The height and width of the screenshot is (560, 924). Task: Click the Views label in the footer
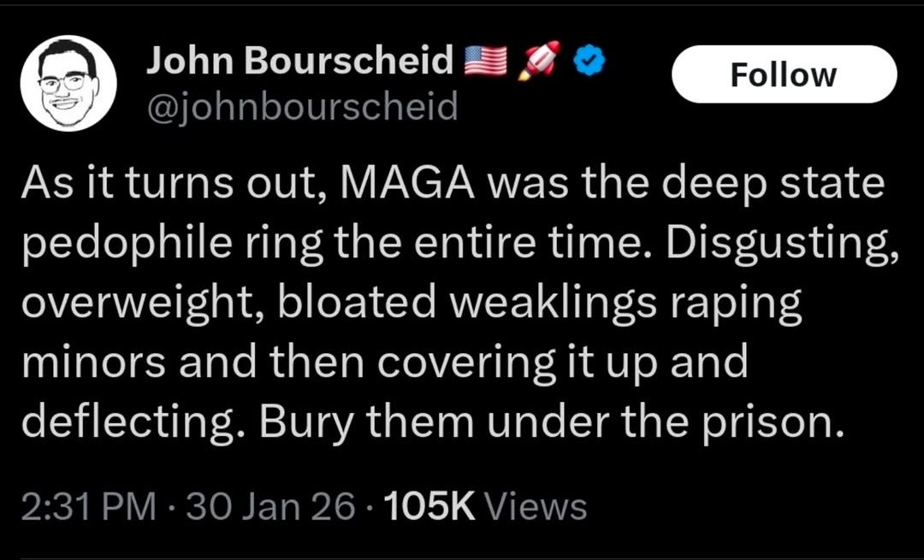pos(536,507)
